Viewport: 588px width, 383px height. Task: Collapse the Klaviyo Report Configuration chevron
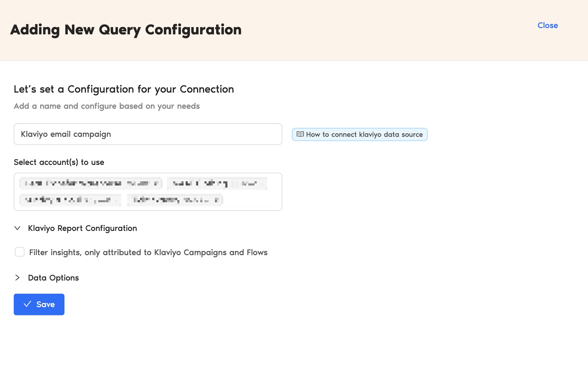pos(17,228)
